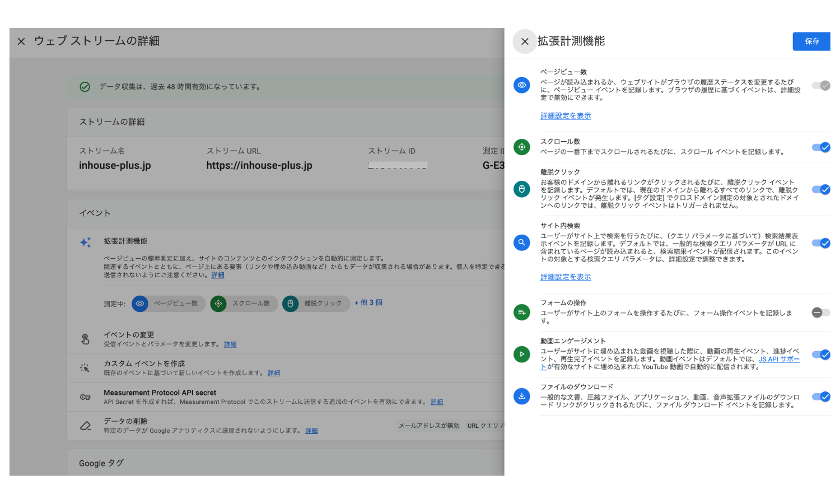Click the 離脱クリック mouse icon in panel
This screenshot has height=504, width=840.
(522, 189)
